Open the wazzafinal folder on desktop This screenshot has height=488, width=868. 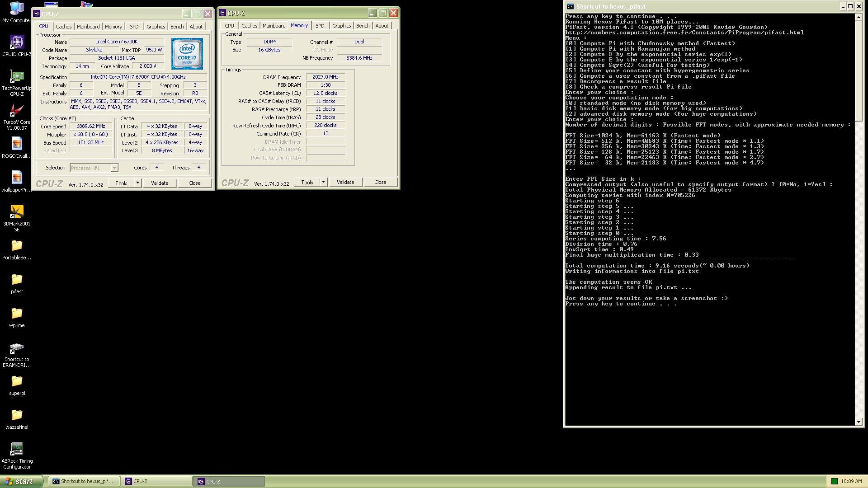[17, 419]
